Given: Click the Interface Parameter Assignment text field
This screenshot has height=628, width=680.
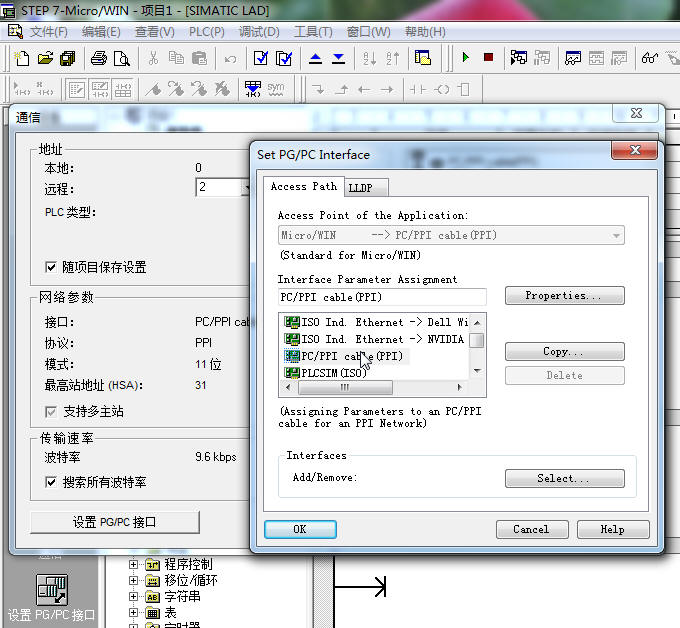Looking at the screenshot, I should (x=382, y=297).
